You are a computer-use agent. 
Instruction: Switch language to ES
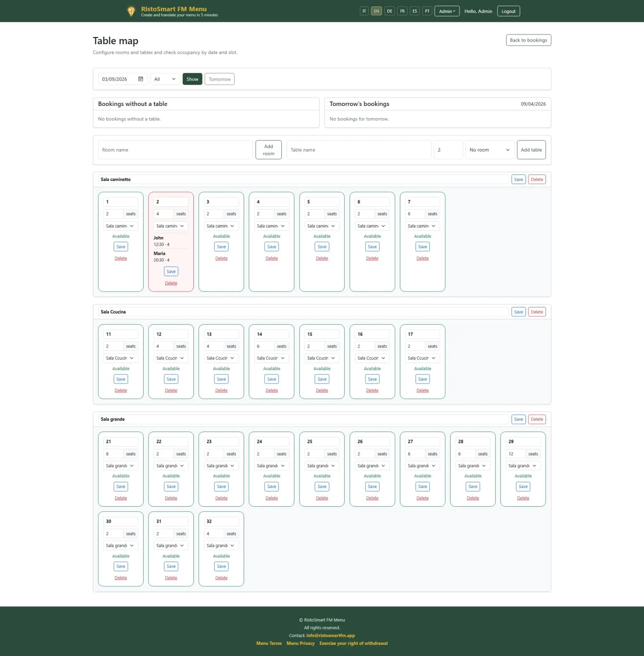coord(415,11)
